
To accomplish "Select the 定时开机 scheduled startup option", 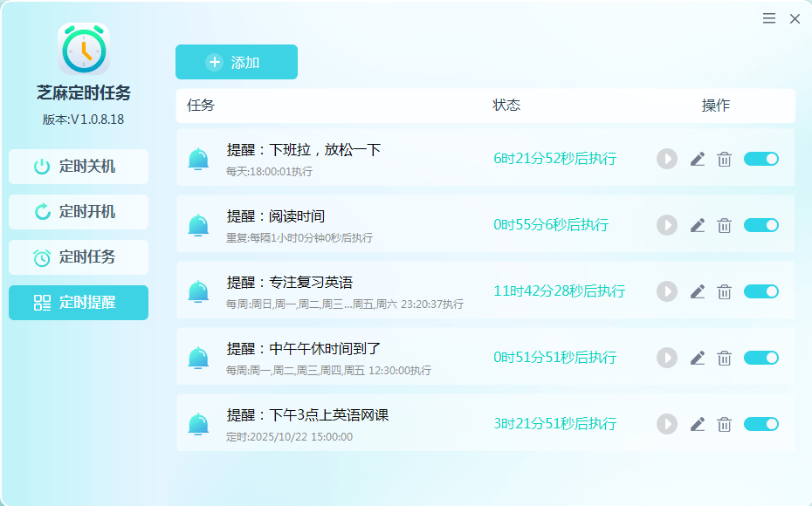I will 78,211.
